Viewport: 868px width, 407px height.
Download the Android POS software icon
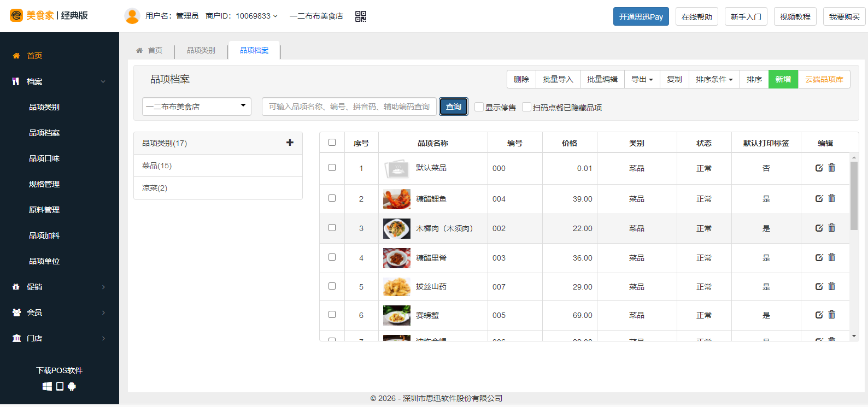point(72,386)
